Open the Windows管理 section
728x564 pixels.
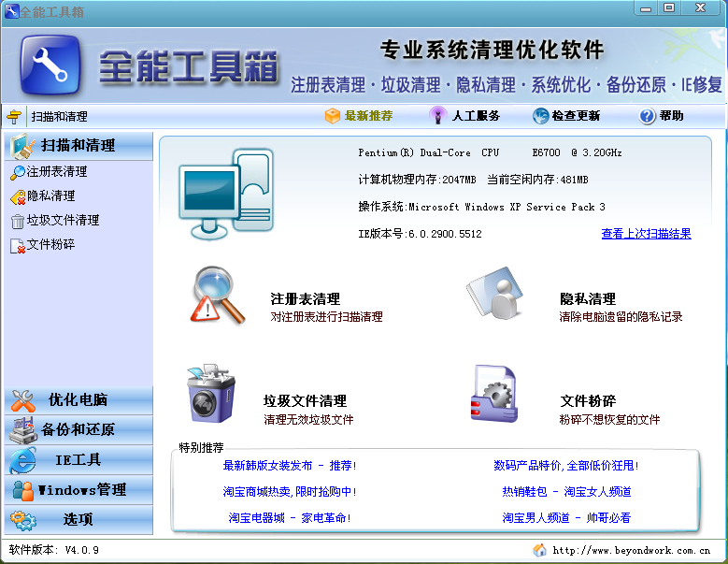click(79, 490)
